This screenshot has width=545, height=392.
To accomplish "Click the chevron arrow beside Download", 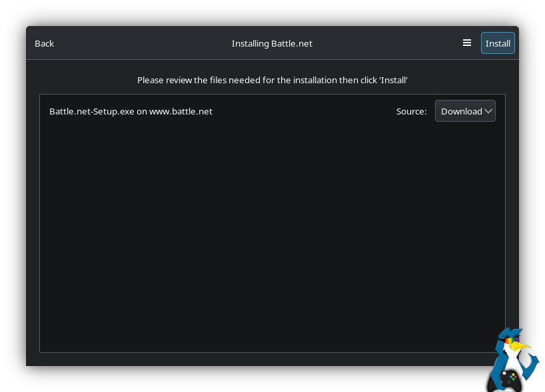I will click(488, 111).
